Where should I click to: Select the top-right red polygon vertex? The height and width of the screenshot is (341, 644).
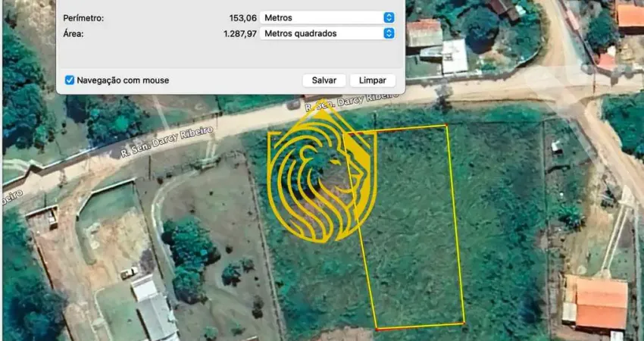point(446,125)
